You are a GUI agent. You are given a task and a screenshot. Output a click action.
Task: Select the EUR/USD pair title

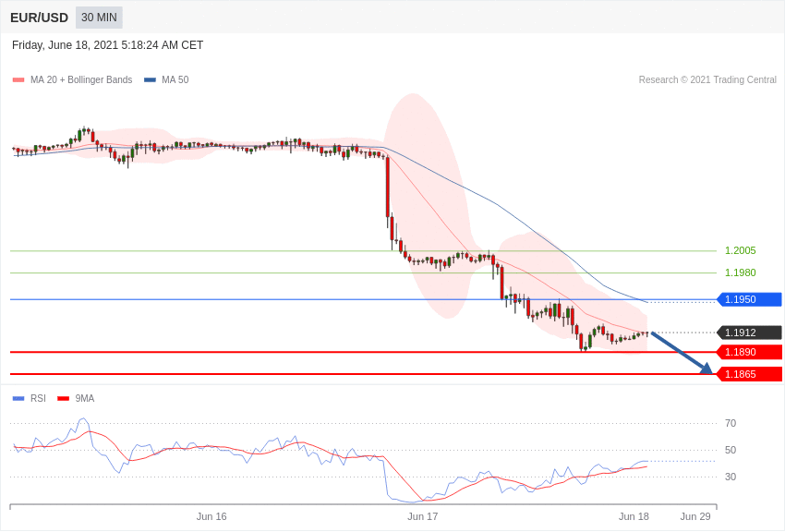click(39, 18)
